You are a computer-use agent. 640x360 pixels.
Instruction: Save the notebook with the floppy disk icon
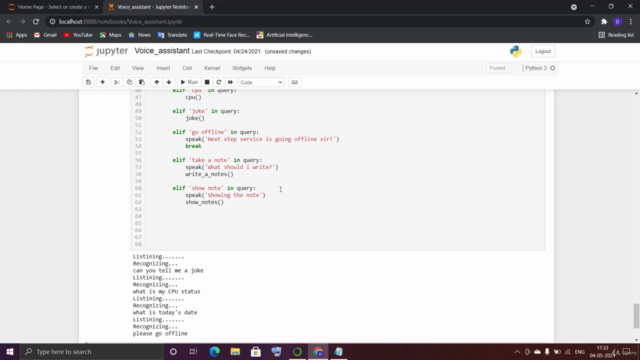pos(89,82)
